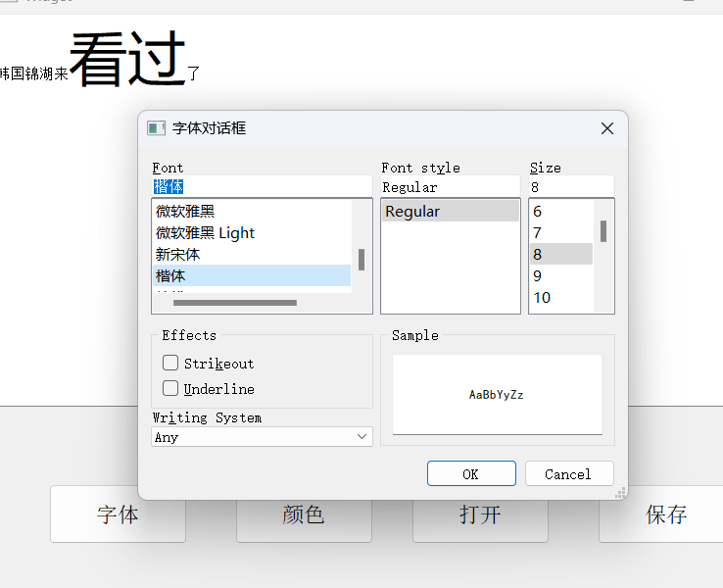Confirm font selection with OK
Image resolution: width=723 pixels, height=588 pixels.
tap(471, 473)
